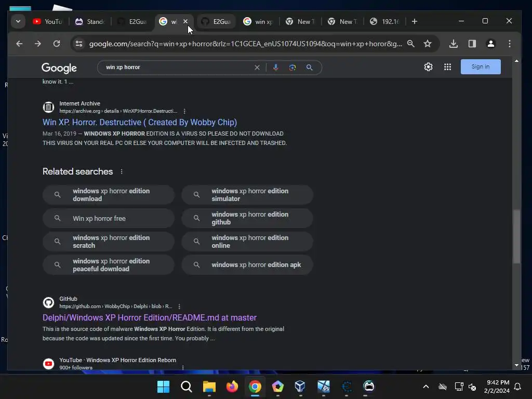This screenshot has height=399, width=532.
Task: Toggle Chrome side panel icon
Action: coord(472,44)
